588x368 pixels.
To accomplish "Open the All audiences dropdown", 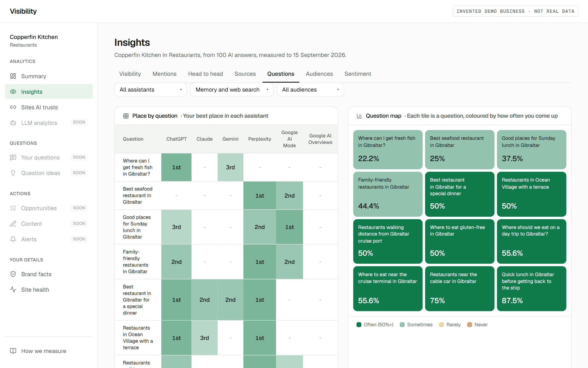I will click(310, 90).
